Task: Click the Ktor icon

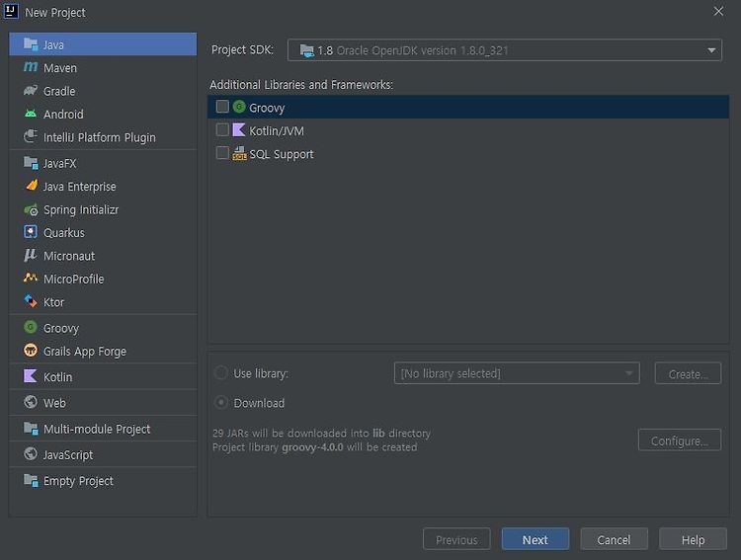Action: [x=31, y=301]
